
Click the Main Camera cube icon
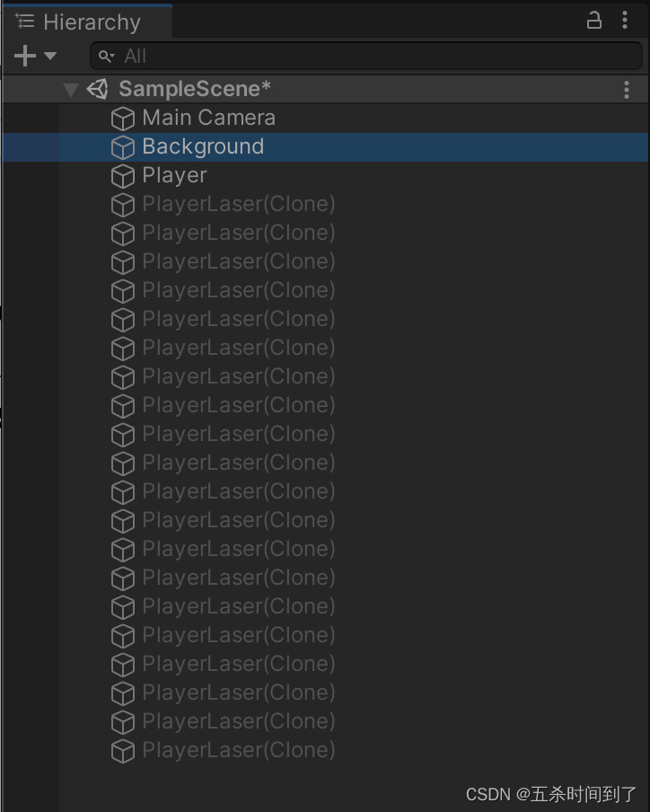tap(123, 118)
